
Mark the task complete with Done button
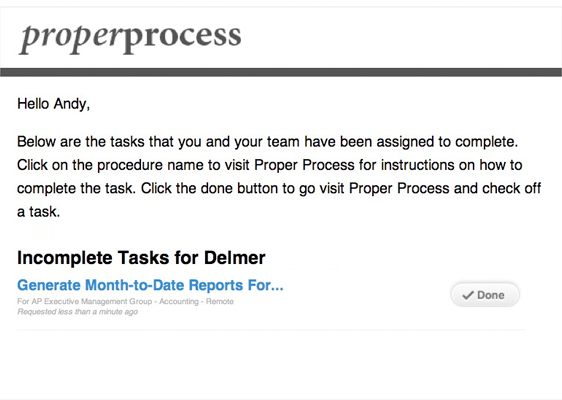pos(485,295)
